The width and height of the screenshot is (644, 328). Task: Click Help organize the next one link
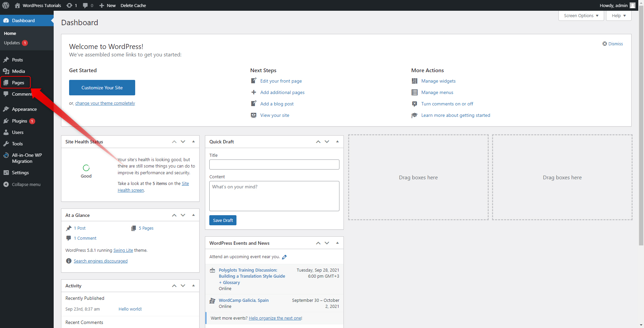coord(275,318)
